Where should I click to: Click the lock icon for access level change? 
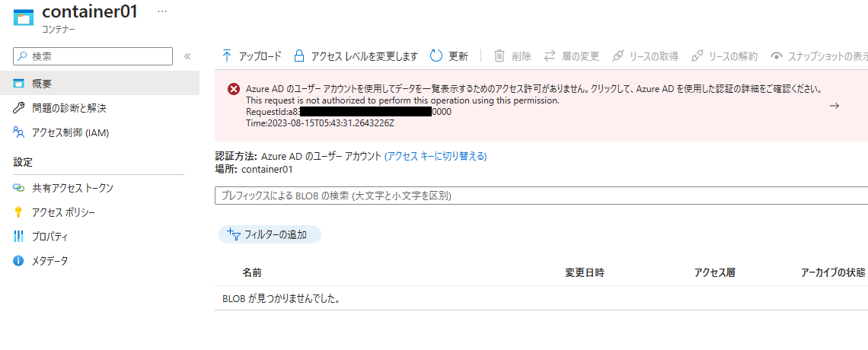(299, 56)
